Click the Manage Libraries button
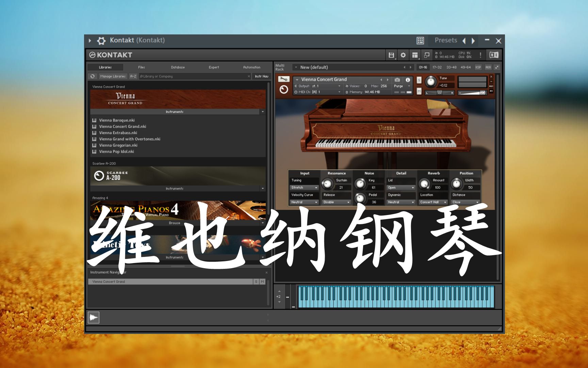588x368 pixels. (113, 76)
